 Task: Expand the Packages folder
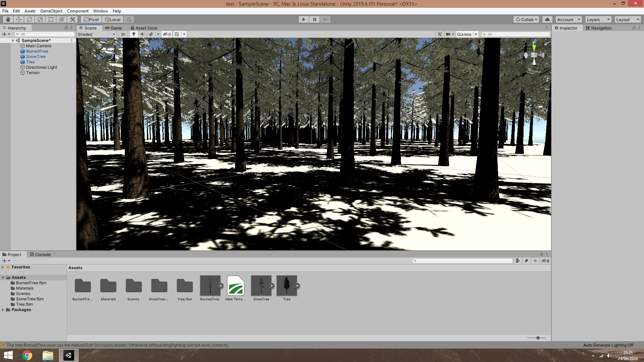coord(3,310)
